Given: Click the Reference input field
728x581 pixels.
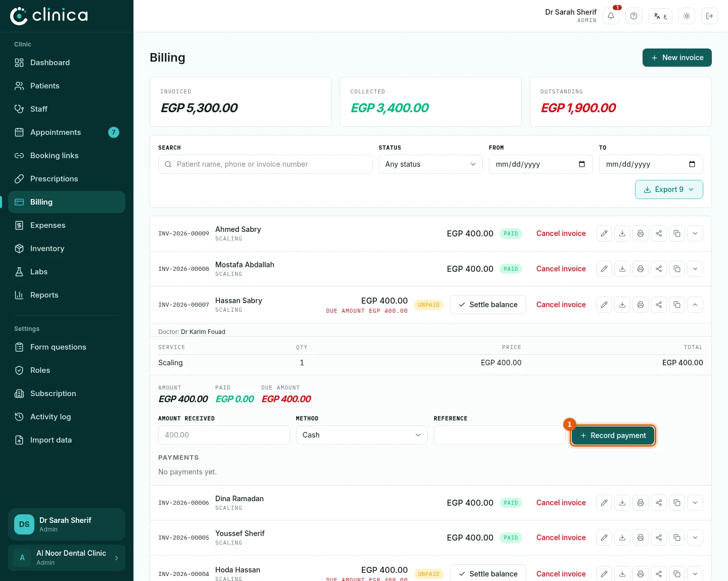Looking at the screenshot, I should tap(499, 435).
